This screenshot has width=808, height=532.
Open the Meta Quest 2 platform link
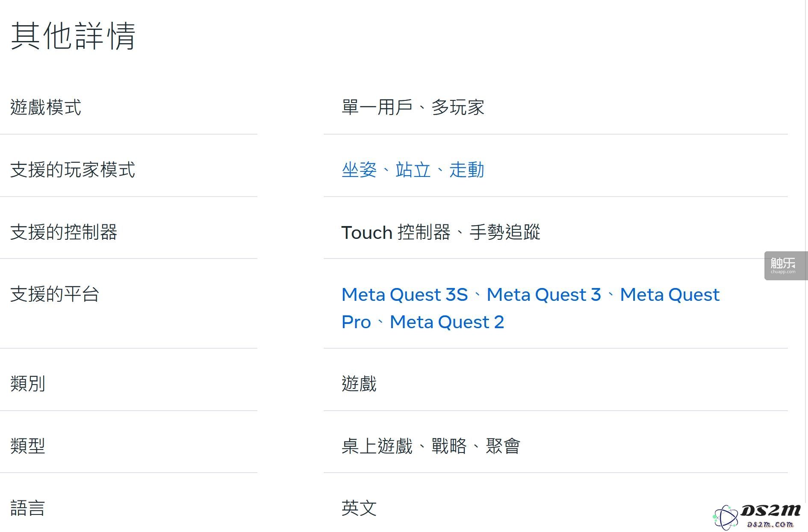pyautogui.click(x=447, y=322)
